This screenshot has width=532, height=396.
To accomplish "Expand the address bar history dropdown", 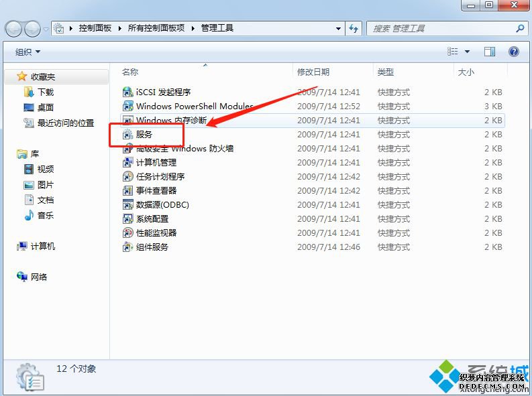I will (338, 28).
